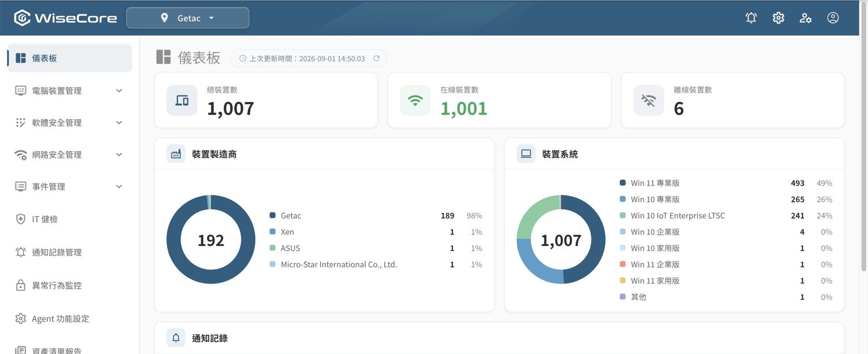Select 儀表板 in the sidebar

tap(69, 58)
